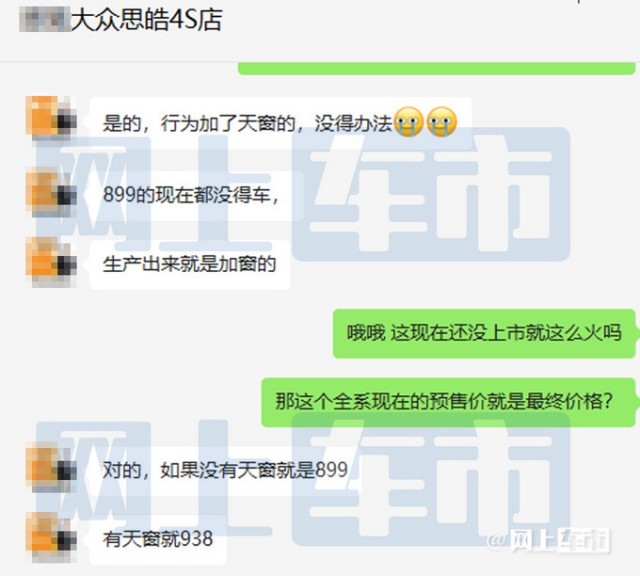Open avatar next to 有天窗就938 message
Screen dimensions: 640x576
pyautogui.click(x=51, y=537)
